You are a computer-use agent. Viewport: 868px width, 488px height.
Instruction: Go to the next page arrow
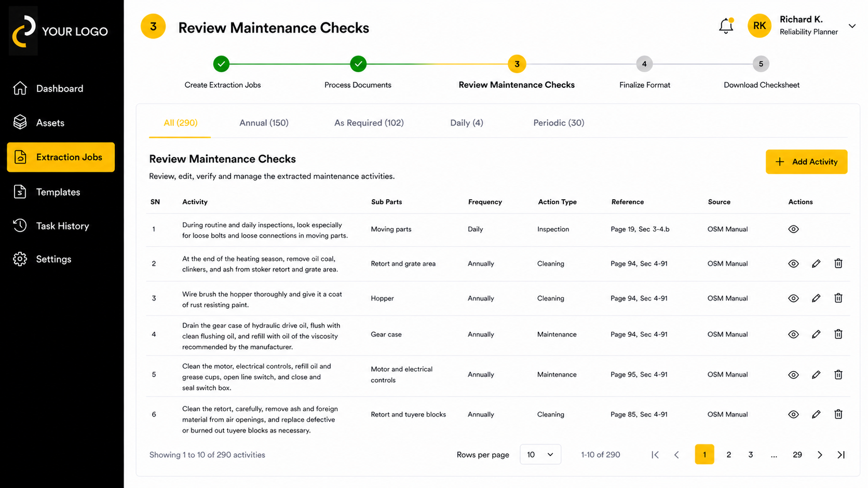820,455
